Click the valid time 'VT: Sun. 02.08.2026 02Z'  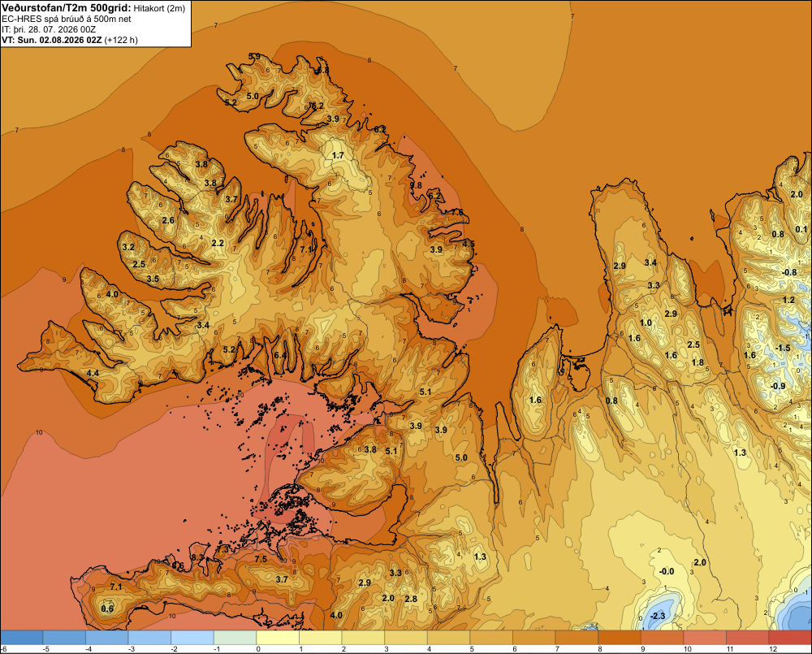point(52,40)
